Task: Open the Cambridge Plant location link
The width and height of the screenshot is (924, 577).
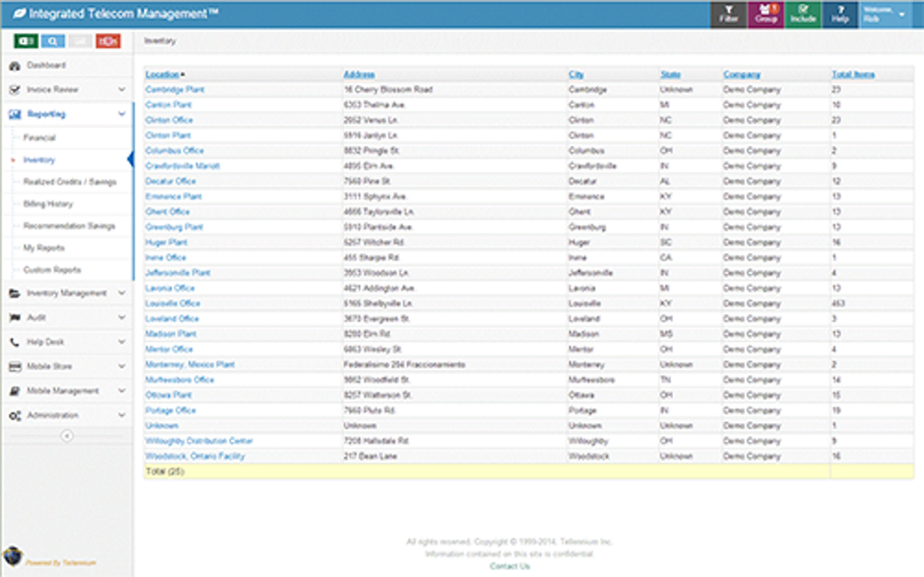Action: point(175,90)
